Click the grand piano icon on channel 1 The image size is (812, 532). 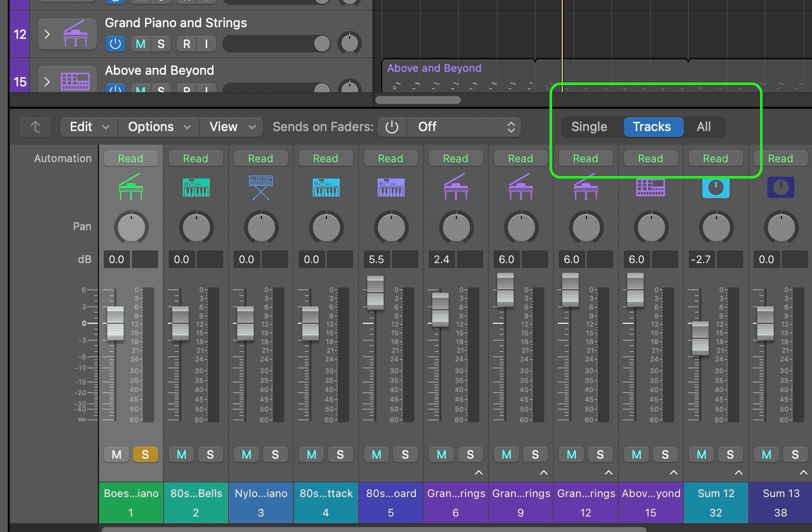click(130, 187)
